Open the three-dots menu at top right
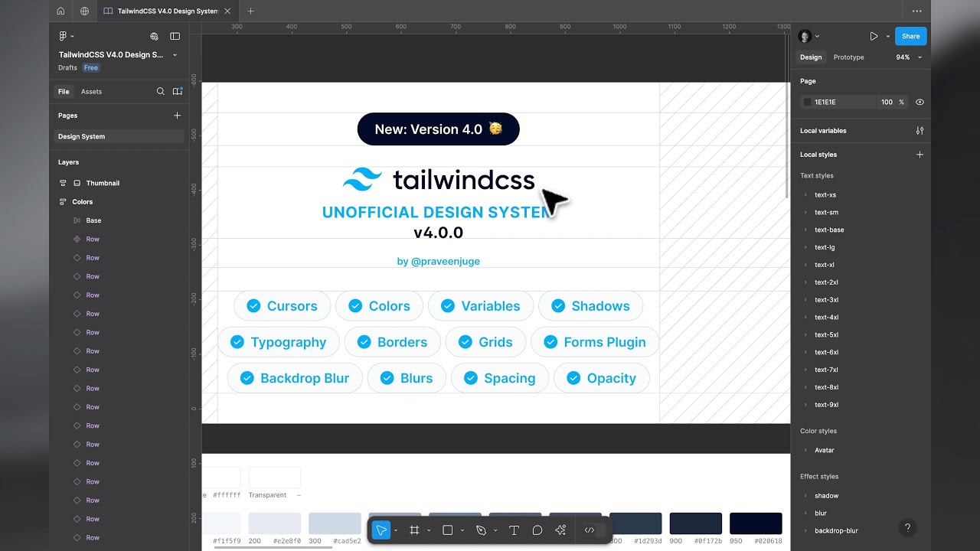The width and height of the screenshot is (980, 551). click(x=917, y=11)
